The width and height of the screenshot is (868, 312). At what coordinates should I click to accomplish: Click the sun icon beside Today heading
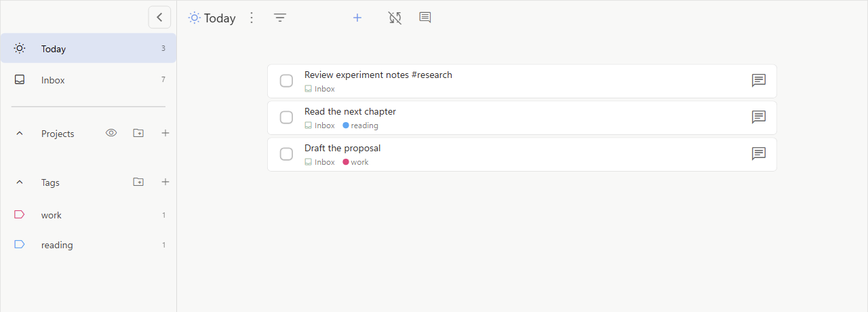point(195,18)
